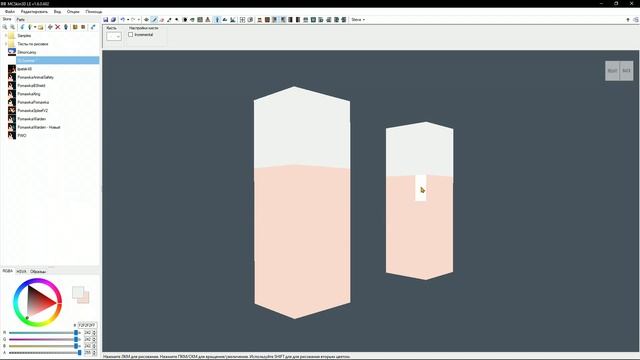The image size is (640, 360).
Task: Click the Redo arrow icon
Action: coord(133,20)
